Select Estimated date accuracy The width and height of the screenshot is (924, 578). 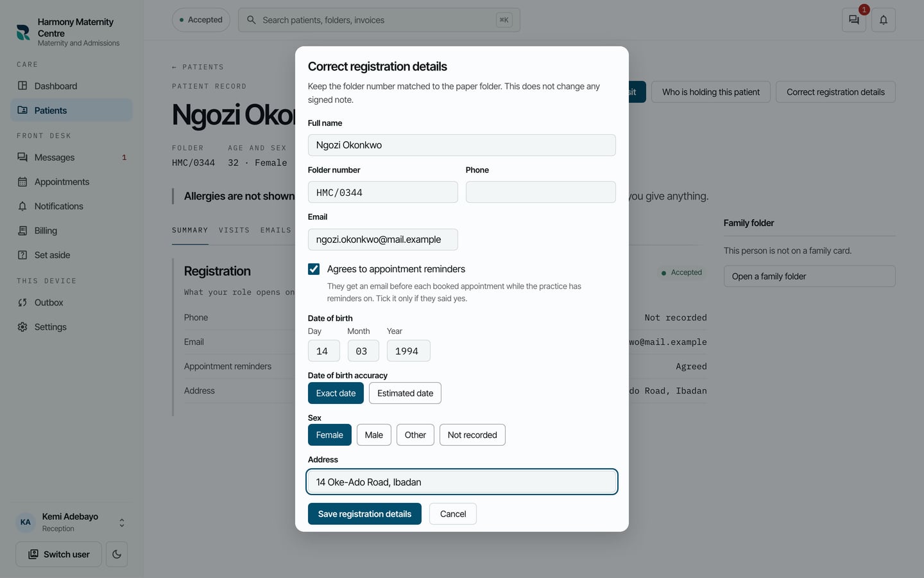(x=405, y=393)
